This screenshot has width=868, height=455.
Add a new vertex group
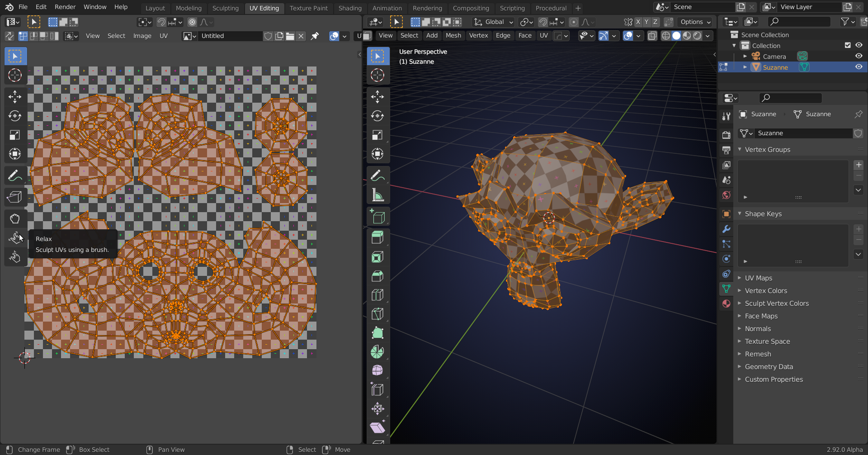tap(859, 165)
